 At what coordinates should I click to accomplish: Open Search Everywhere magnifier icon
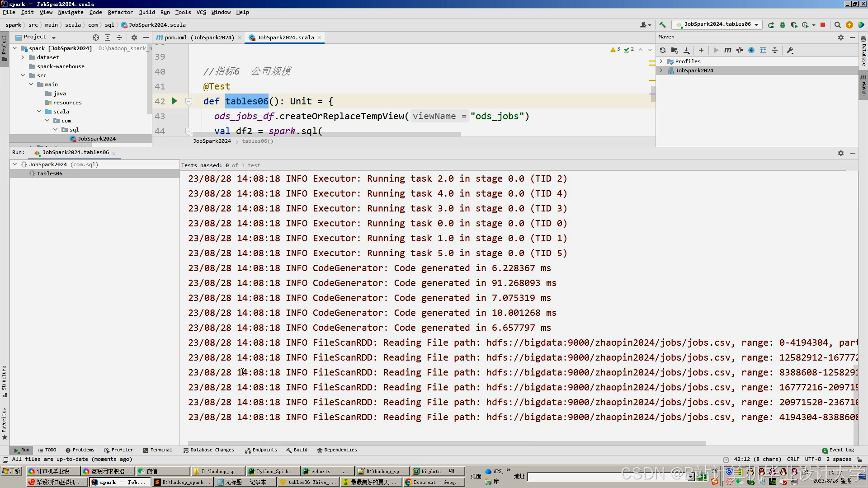(x=837, y=25)
